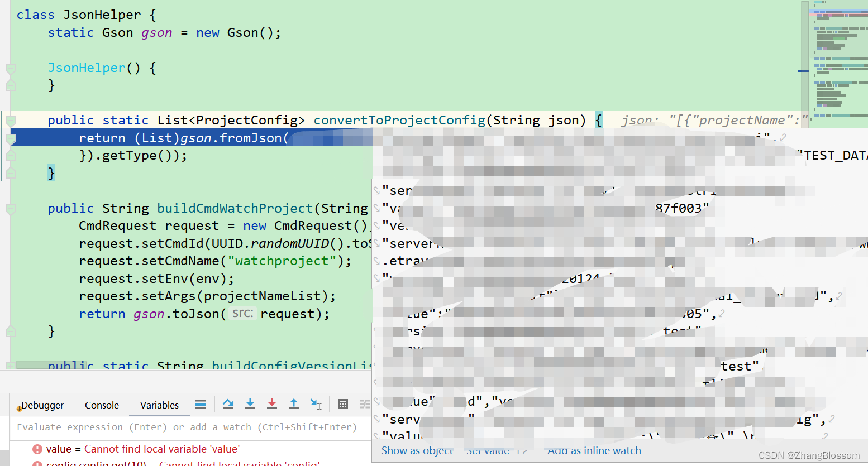This screenshot has height=466, width=868.
Task: Click the 'request.setArgs(projectNameList);' line
Action: pyautogui.click(x=207, y=296)
